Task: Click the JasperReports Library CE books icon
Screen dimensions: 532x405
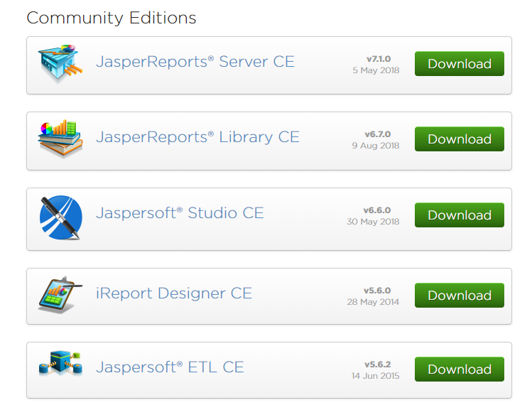Action: [x=60, y=139]
